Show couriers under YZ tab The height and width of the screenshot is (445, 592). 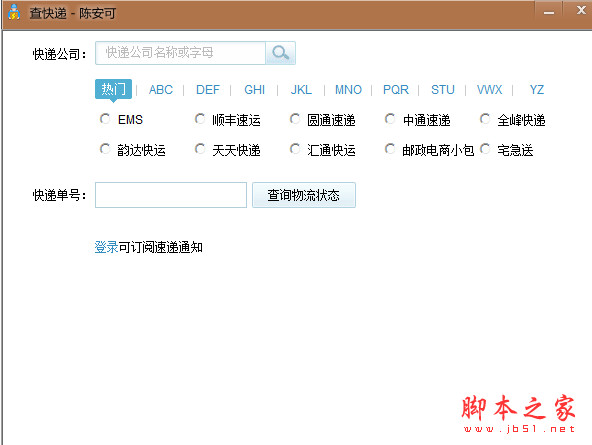[x=536, y=90]
